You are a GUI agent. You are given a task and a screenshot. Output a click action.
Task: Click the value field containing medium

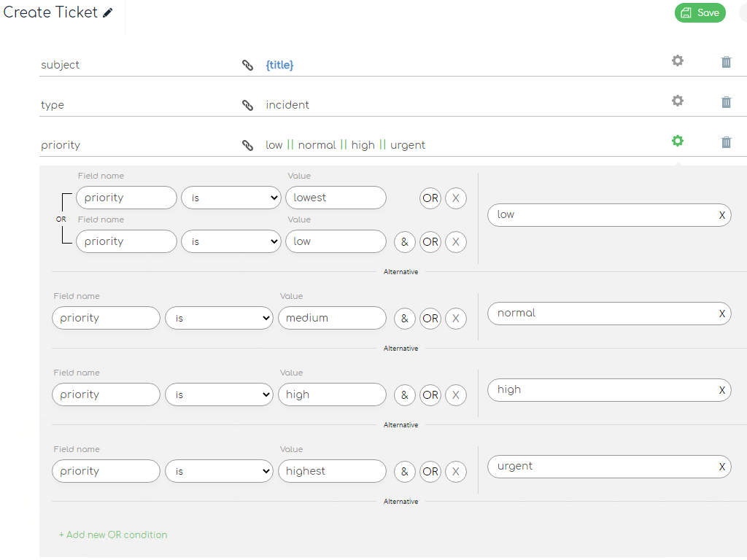331,318
